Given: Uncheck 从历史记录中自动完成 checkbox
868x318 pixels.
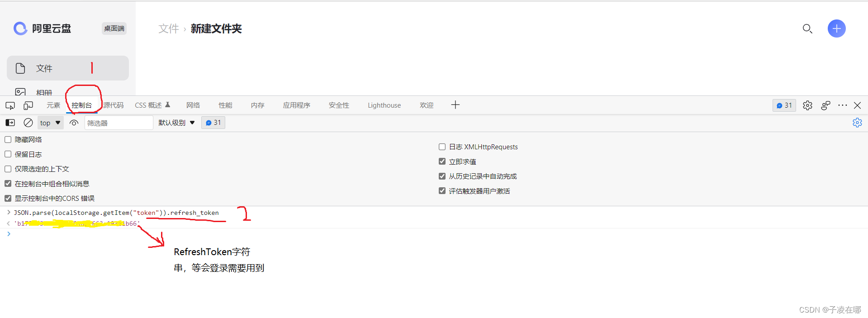Looking at the screenshot, I should 442,176.
